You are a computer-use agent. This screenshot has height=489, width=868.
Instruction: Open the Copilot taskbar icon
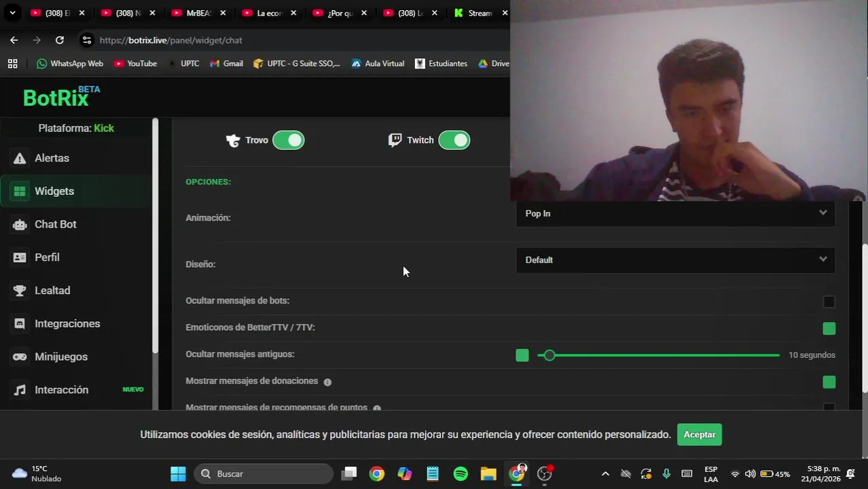coord(405,473)
